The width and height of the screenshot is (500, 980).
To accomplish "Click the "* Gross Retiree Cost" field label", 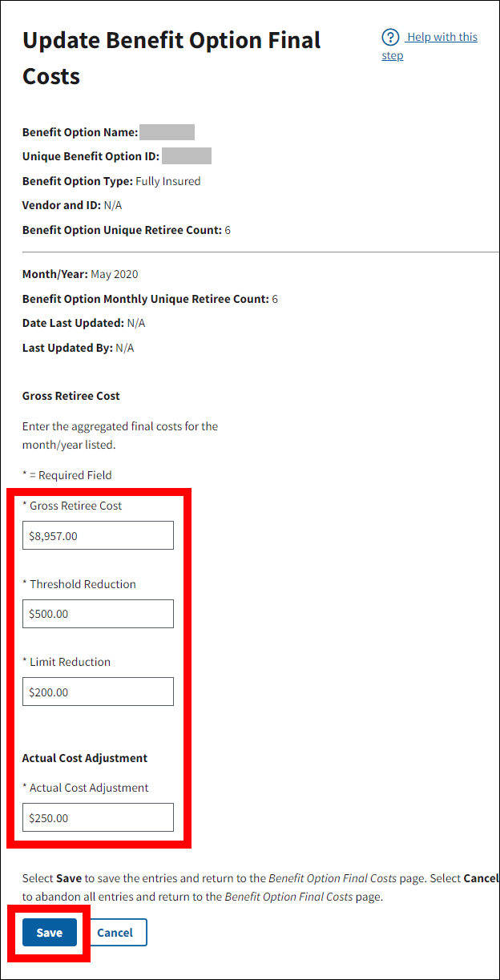I will (x=72, y=506).
